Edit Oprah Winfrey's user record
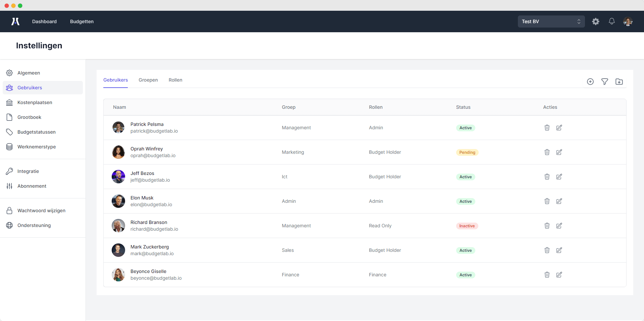644x321 pixels. pos(559,152)
